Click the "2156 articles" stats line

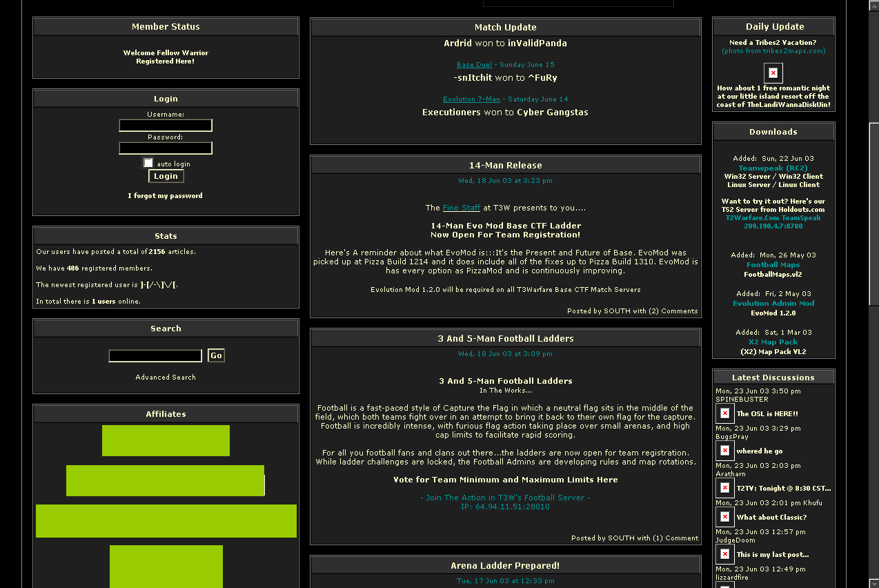click(x=116, y=252)
